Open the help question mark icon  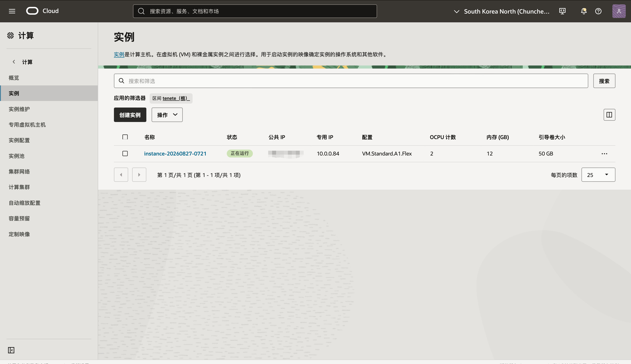coord(598,11)
